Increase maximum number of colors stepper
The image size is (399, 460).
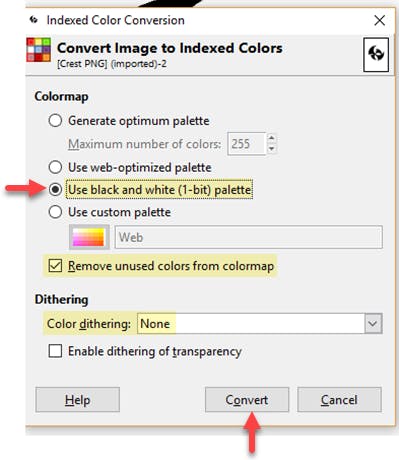(x=272, y=138)
